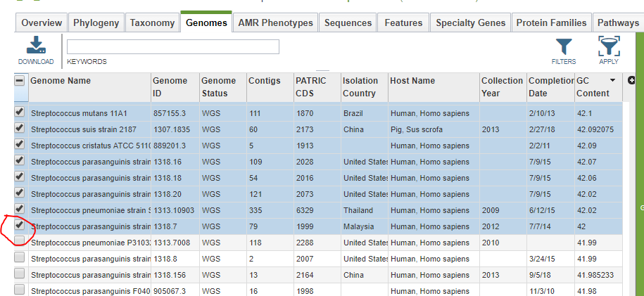Screen dimensions: 644x296
Task: Switch to the AMR Phenotypes tab
Action: (276, 23)
